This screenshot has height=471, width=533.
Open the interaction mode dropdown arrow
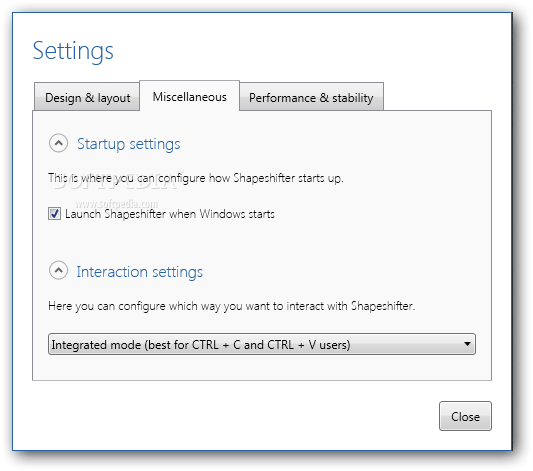(467, 344)
